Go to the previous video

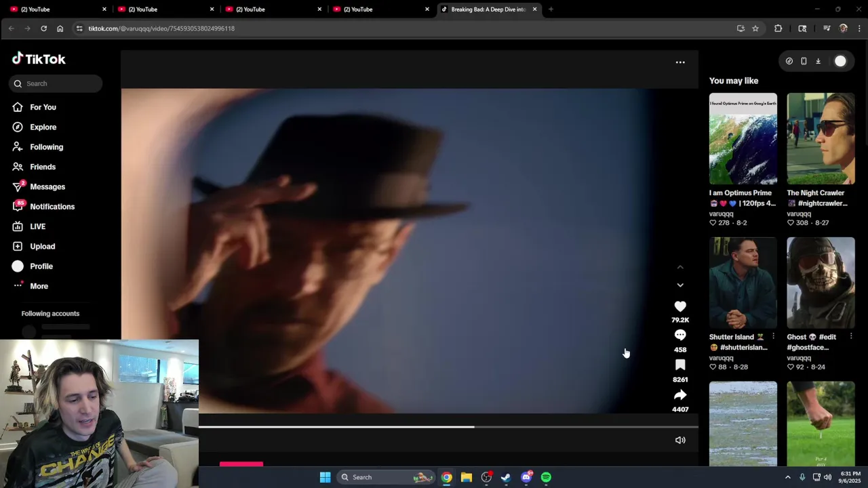coord(680,267)
